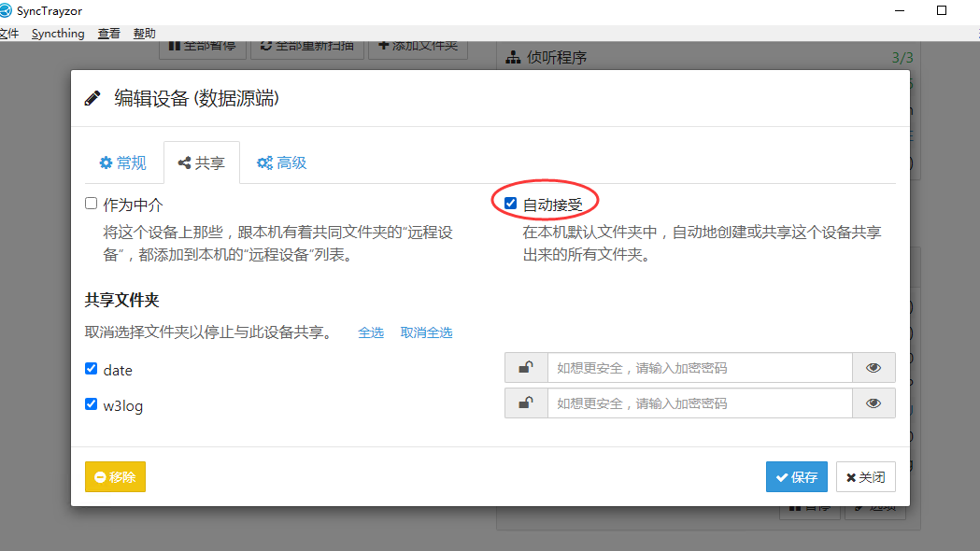The image size is (980, 551).
Task: Open the Syncthing menu
Action: [x=58, y=34]
